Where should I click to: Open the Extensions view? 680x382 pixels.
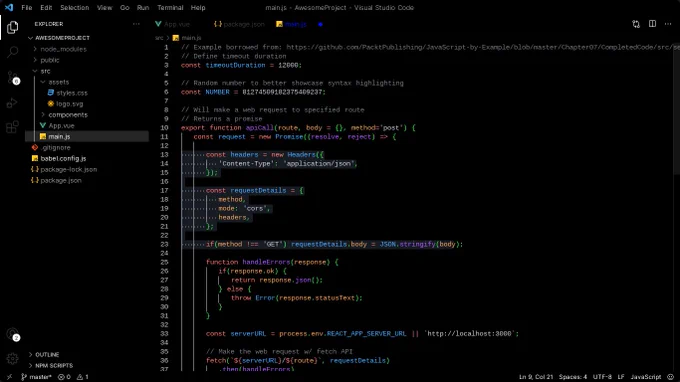13,127
